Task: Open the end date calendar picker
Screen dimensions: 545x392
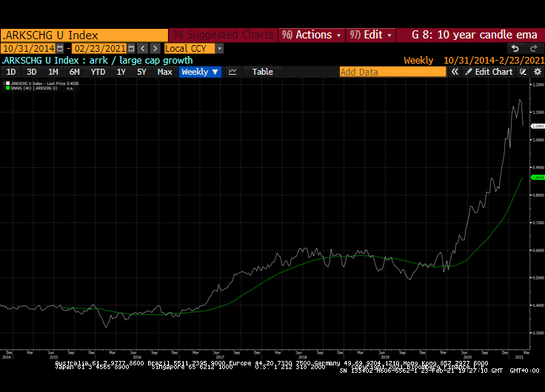Action: [x=131, y=48]
